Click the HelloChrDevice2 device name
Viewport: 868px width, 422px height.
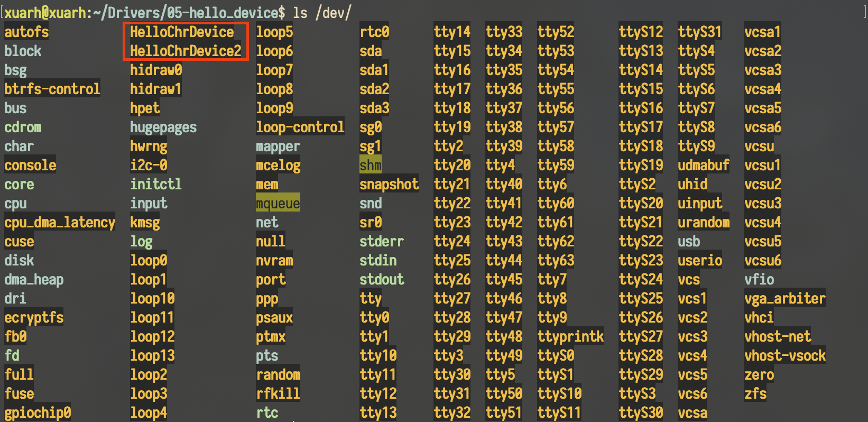(186, 51)
